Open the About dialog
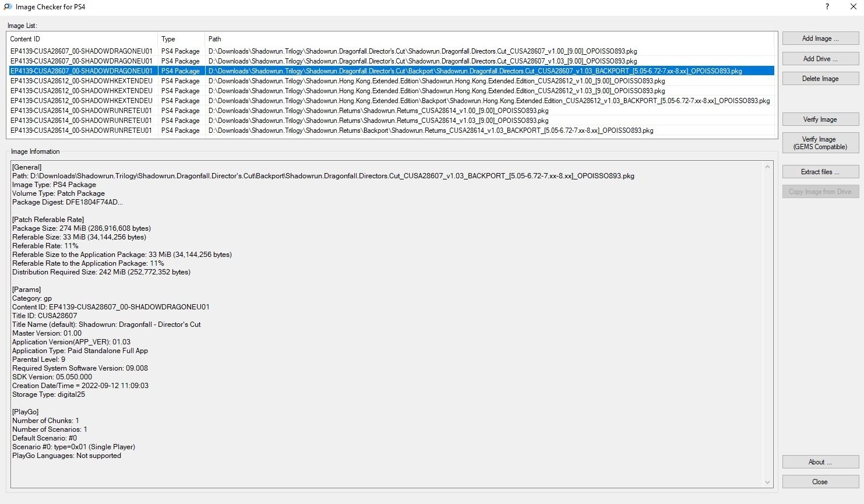This screenshot has height=504, width=864. pos(820,461)
